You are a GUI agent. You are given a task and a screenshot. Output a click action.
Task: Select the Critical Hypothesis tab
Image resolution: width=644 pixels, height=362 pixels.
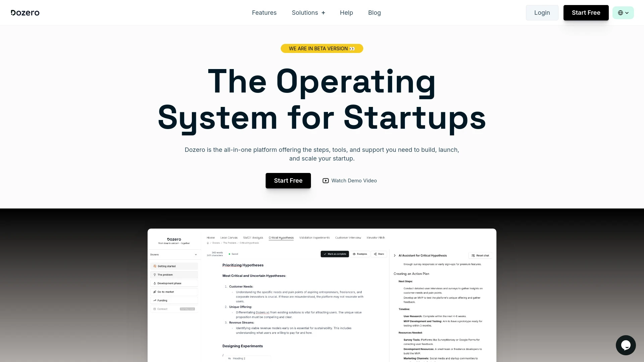pyautogui.click(x=281, y=237)
